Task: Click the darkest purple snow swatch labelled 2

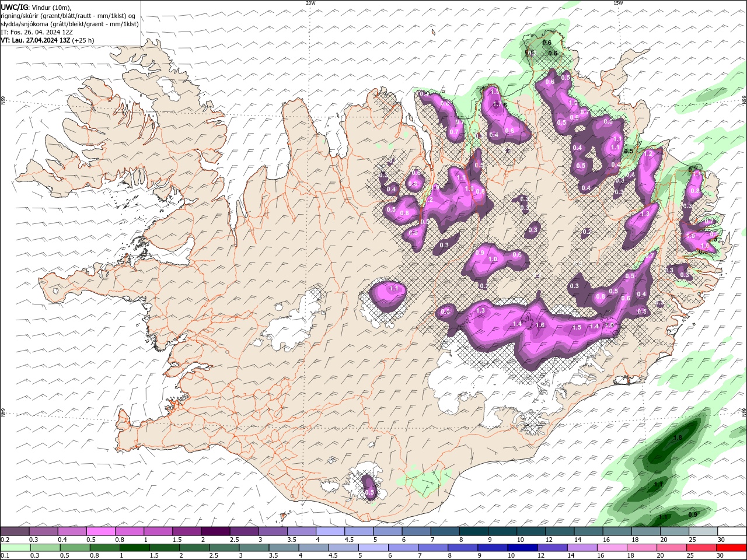Action: [215, 531]
